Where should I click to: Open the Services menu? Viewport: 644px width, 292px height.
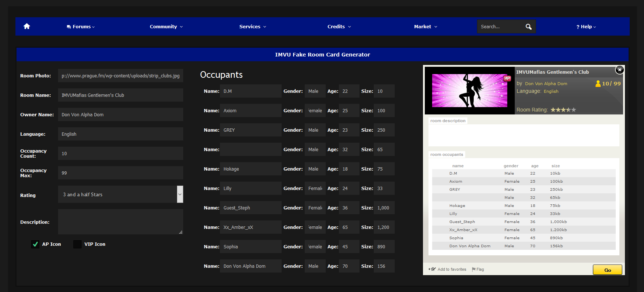(x=253, y=27)
